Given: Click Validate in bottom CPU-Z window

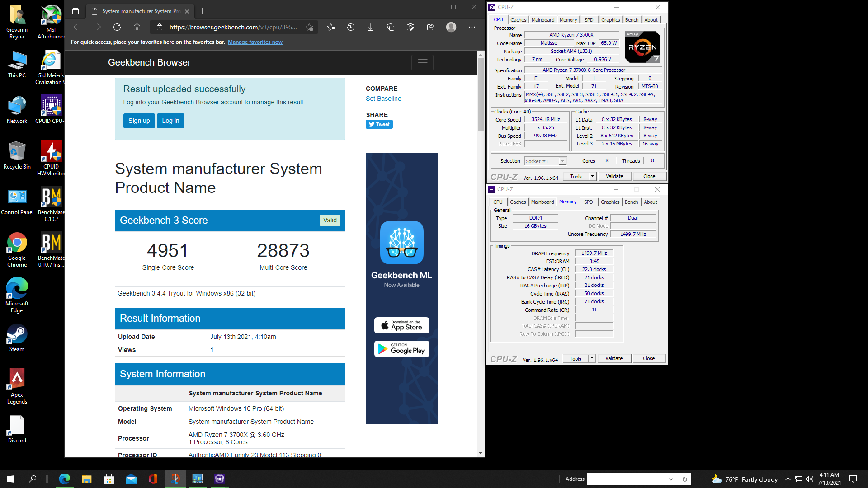Looking at the screenshot, I should pyautogui.click(x=614, y=358).
